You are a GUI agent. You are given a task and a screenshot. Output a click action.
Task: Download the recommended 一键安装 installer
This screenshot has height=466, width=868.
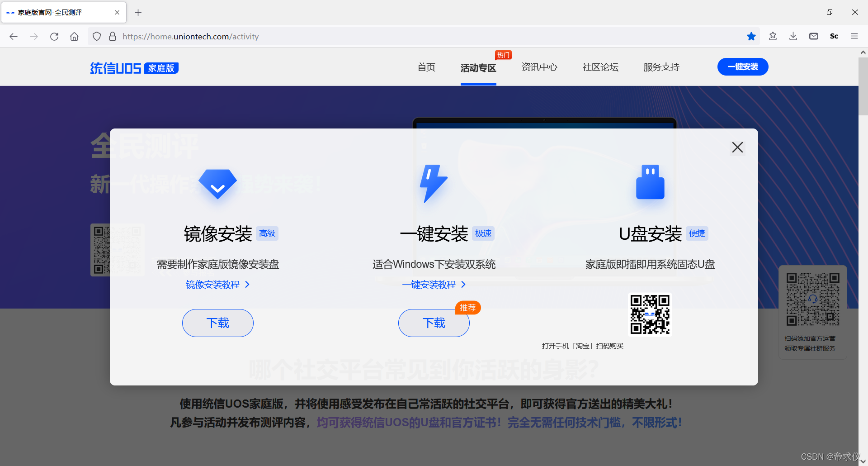point(434,323)
